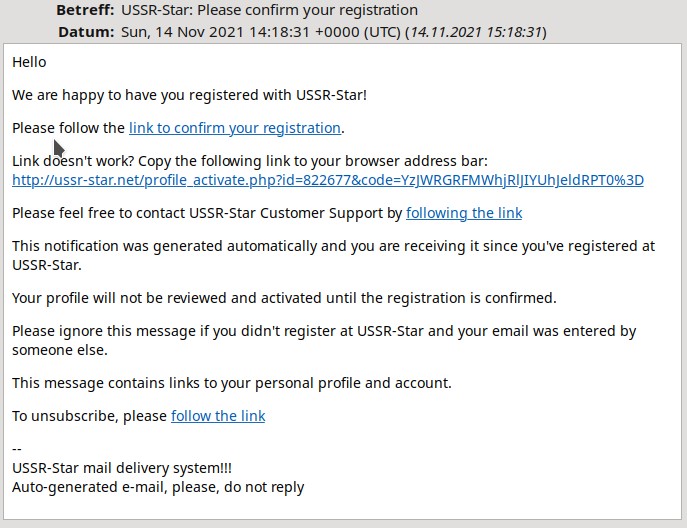Click the 'We are happy to have you registered' sentence
687x528 pixels.
pos(189,95)
